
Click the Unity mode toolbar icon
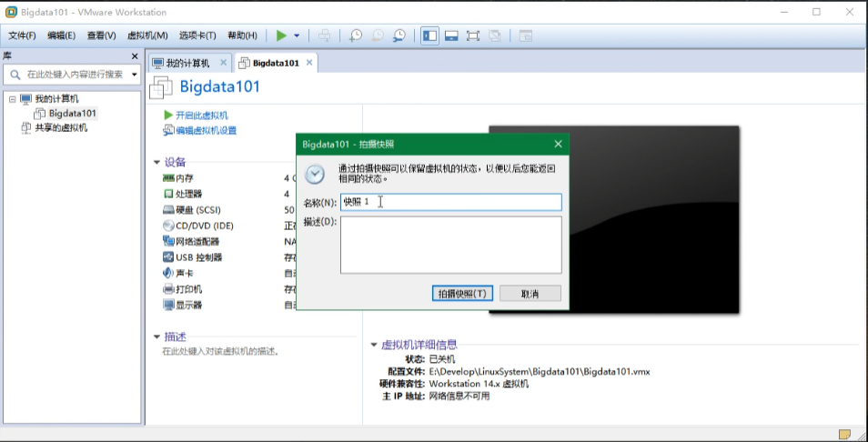tap(495, 36)
